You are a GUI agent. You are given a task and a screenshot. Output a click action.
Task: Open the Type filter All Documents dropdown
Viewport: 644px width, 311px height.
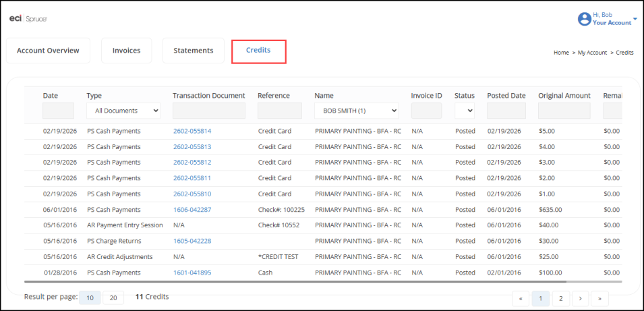(x=123, y=111)
